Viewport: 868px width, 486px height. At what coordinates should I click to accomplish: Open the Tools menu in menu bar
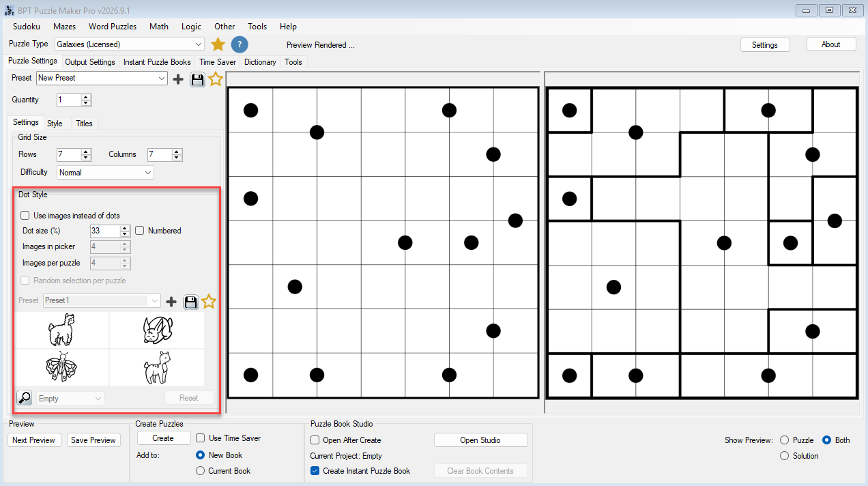click(x=257, y=27)
